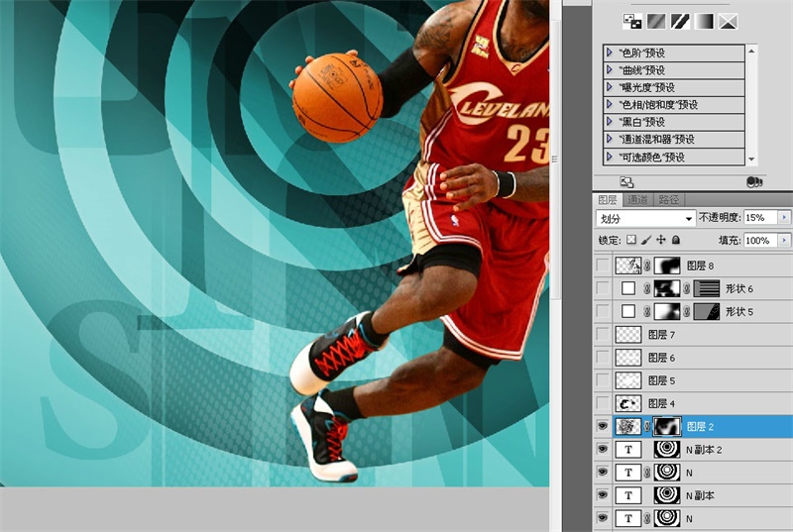Click the 填充 fill percentage field
This screenshot has height=532, width=793.
(x=759, y=241)
